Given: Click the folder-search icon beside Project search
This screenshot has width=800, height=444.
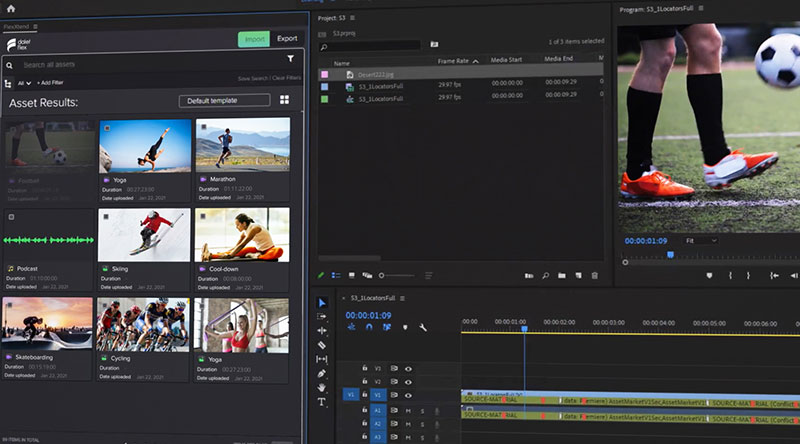Looking at the screenshot, I should coord(434,44).
